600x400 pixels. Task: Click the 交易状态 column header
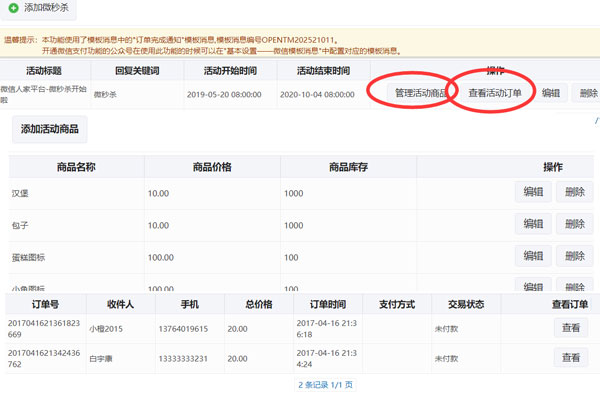(x=466, y=305)
